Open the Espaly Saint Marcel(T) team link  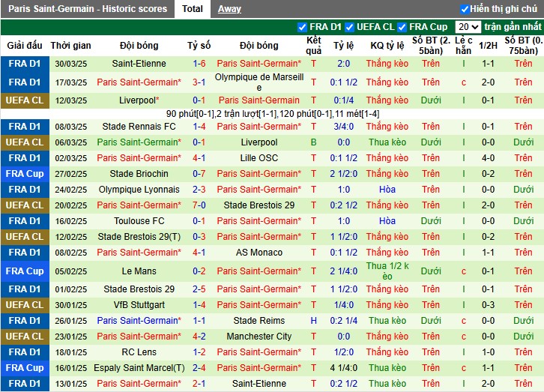pos(139,368)
